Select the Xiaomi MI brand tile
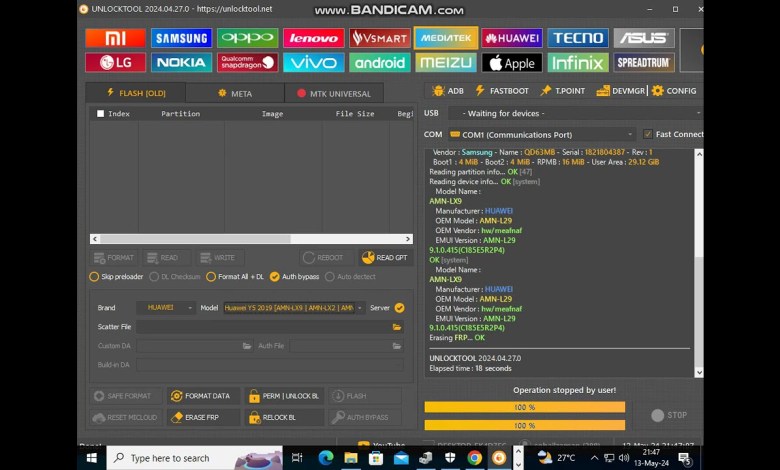 tap(115, 38)
